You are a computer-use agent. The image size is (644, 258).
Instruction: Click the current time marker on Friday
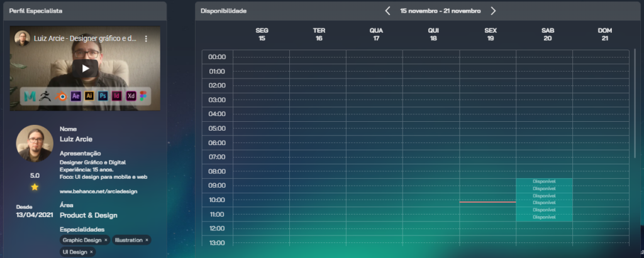pos(487,202)
